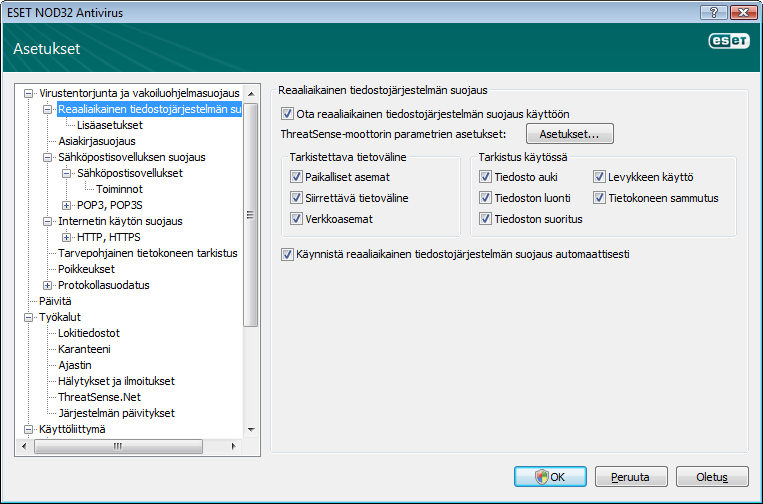Collapse Työkalut node
This screenshot has width=763, height=504.
29,317
